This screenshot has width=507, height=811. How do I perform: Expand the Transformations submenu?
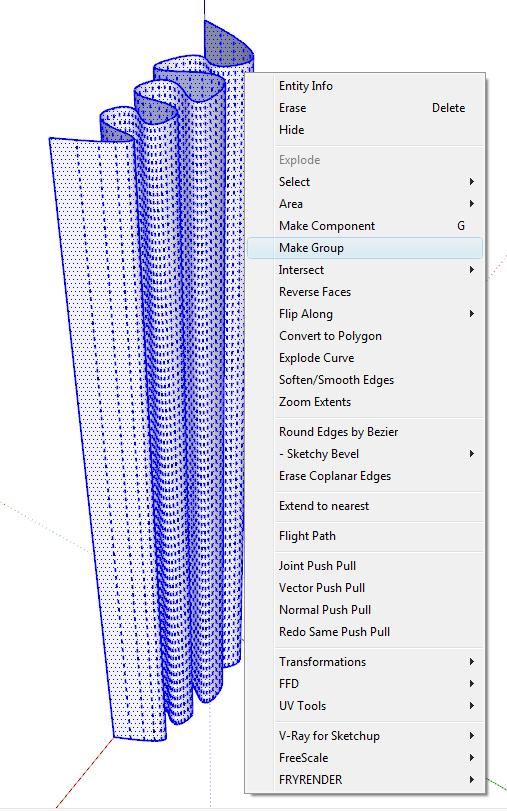point(365,662)
